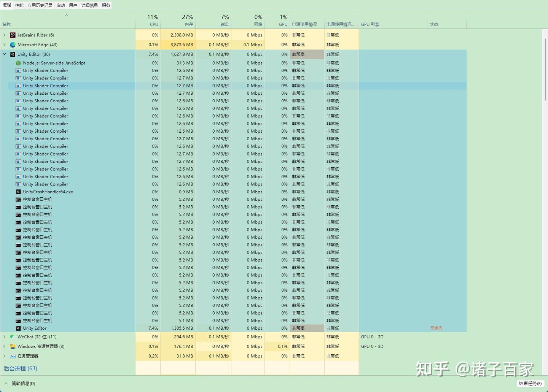Sort by the CPU column header
This screenshot has height=392, width=548.
click(x=148, y=21)
